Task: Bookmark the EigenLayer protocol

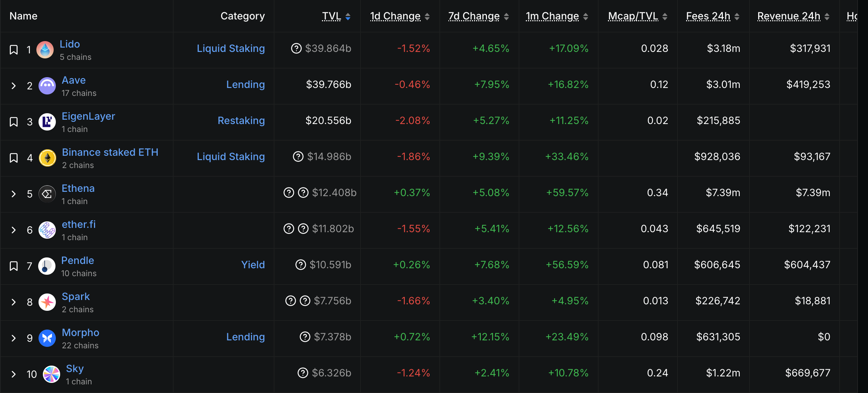Action: [14, 122]
